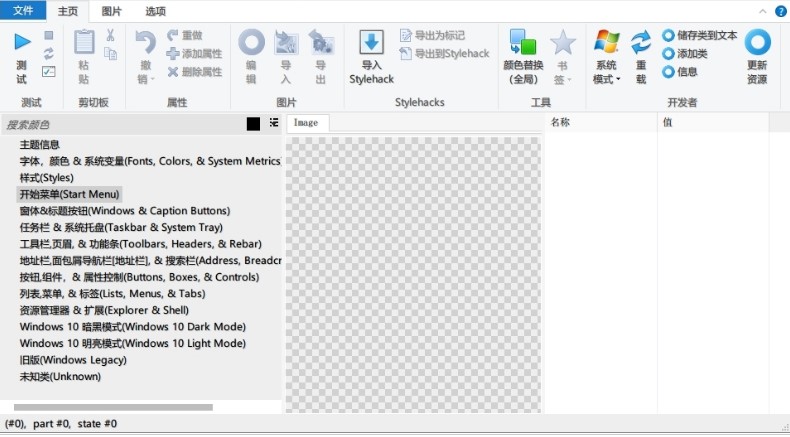Click the 导出 export image icon
Image resolution: width=790 pixels, height=437 pixels.
point(321,42)
